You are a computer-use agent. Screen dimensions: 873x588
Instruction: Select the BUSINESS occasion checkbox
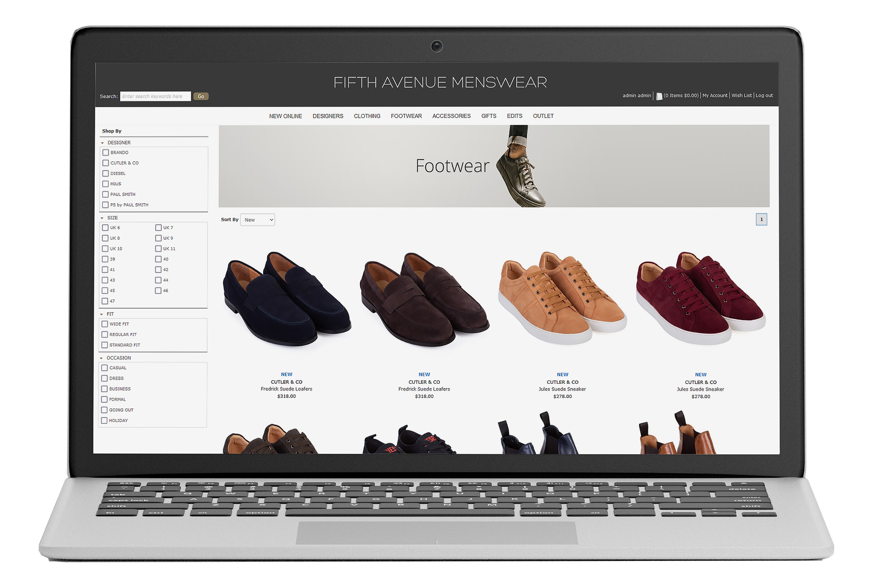point(105,389)
